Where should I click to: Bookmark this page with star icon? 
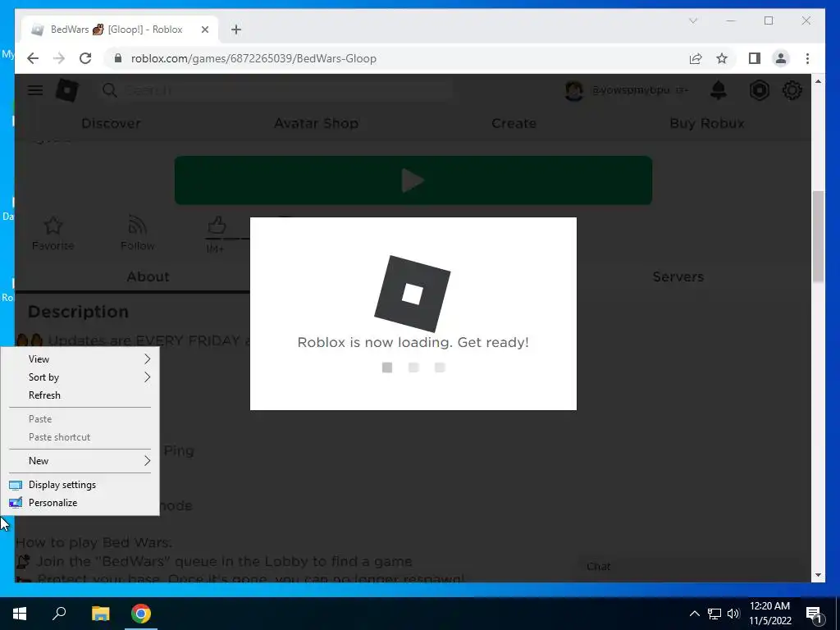click(x=722, y=58)
